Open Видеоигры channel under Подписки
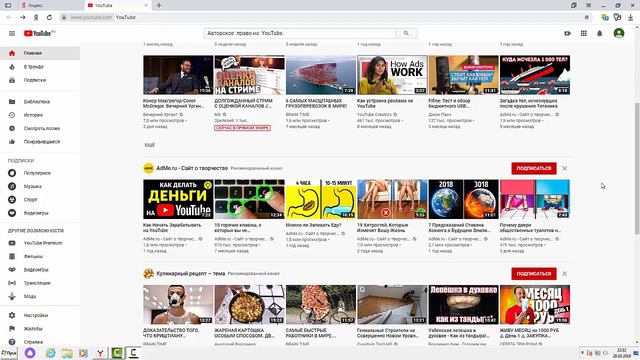The width and height of the screenshot is (640, 360). point(40,213)
